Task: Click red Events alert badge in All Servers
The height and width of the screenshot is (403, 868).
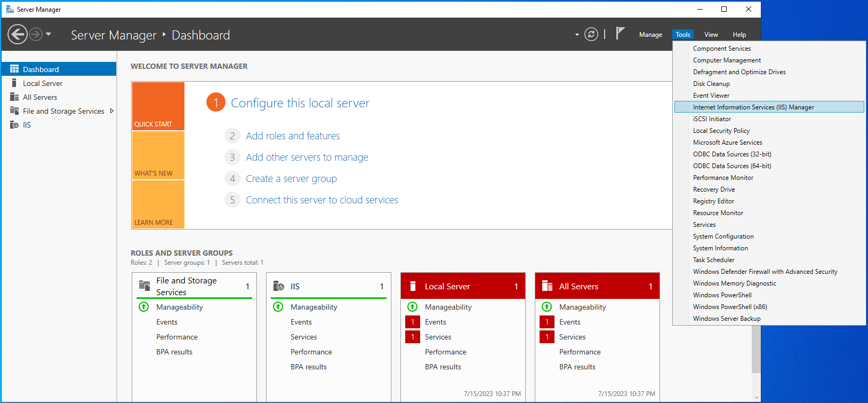Action: click(x=547, y=322)
